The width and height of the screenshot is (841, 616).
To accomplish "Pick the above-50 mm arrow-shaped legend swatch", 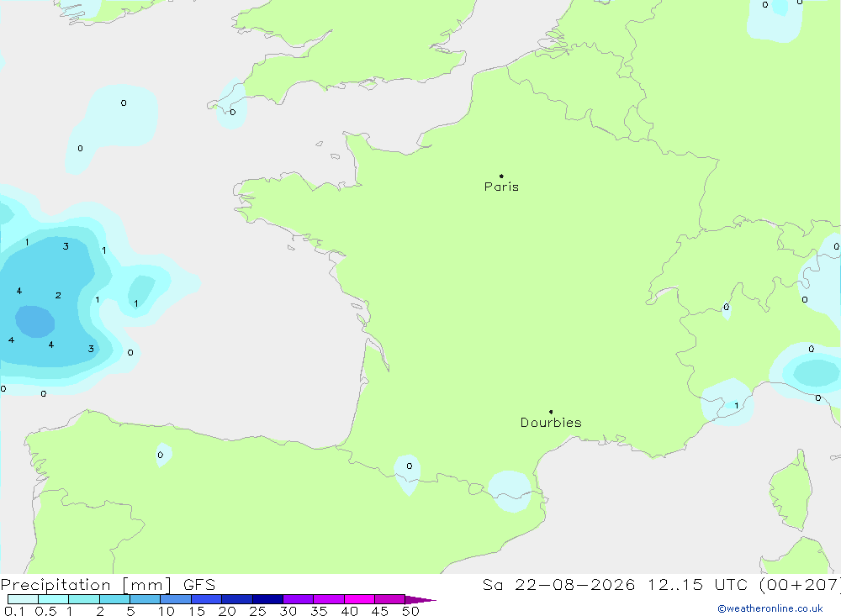I will pos(420,599).
